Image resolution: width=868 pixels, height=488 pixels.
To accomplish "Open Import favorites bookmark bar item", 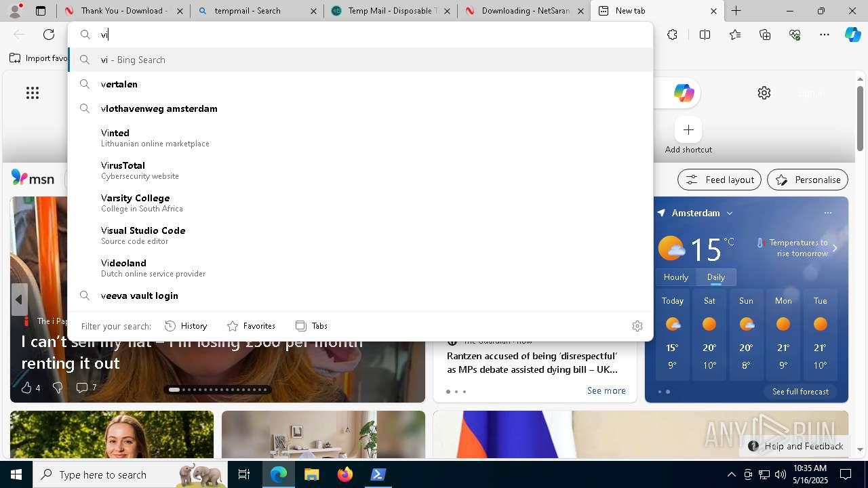I will coord(39,58).
